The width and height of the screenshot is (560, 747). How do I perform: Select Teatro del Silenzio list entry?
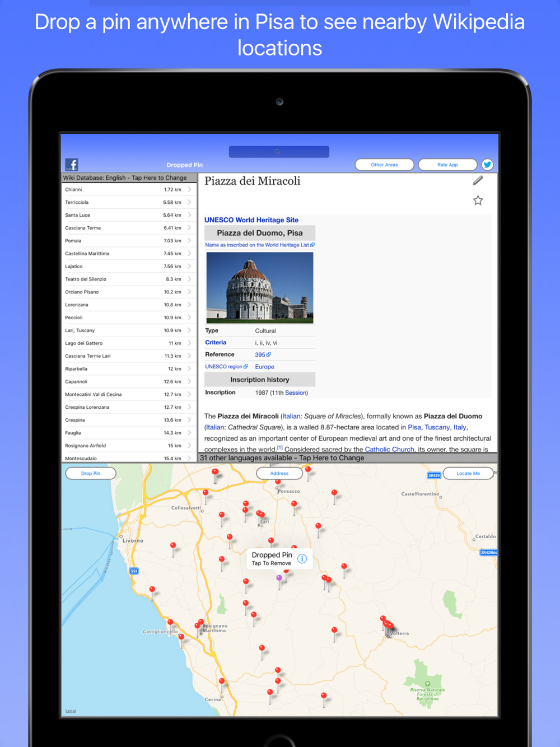coord(129,279)
